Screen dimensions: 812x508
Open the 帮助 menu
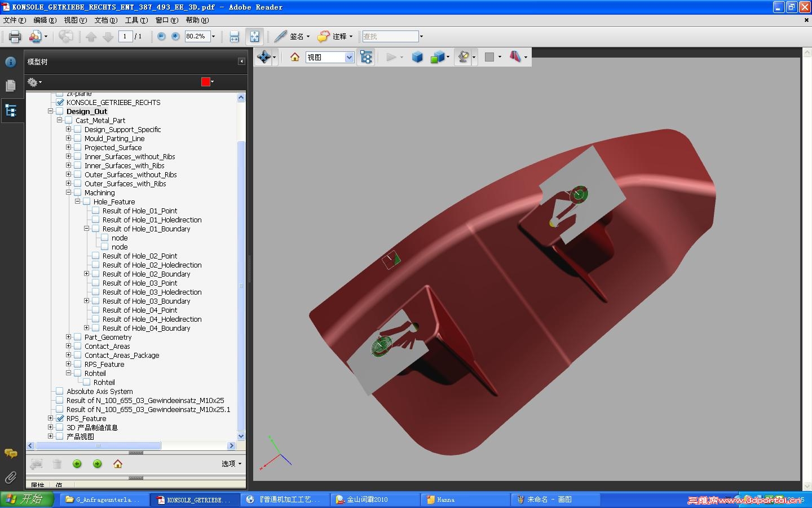click(x=197, y=20)
